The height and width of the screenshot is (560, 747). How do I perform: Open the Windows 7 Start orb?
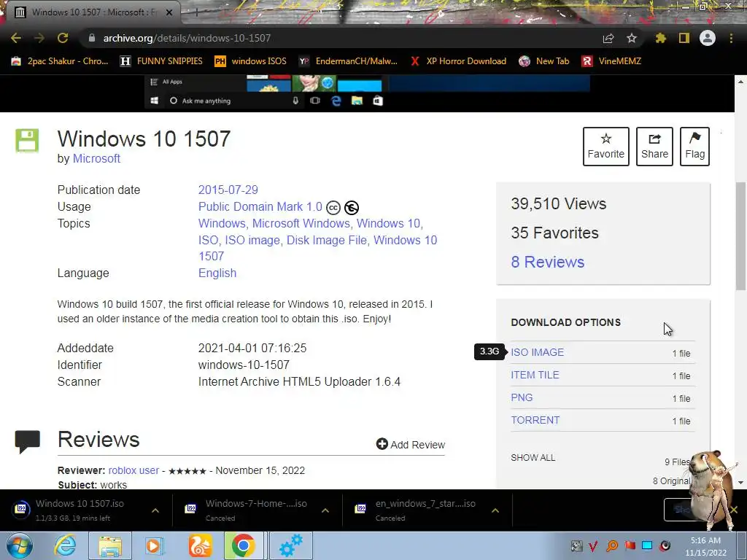(19, 546)
